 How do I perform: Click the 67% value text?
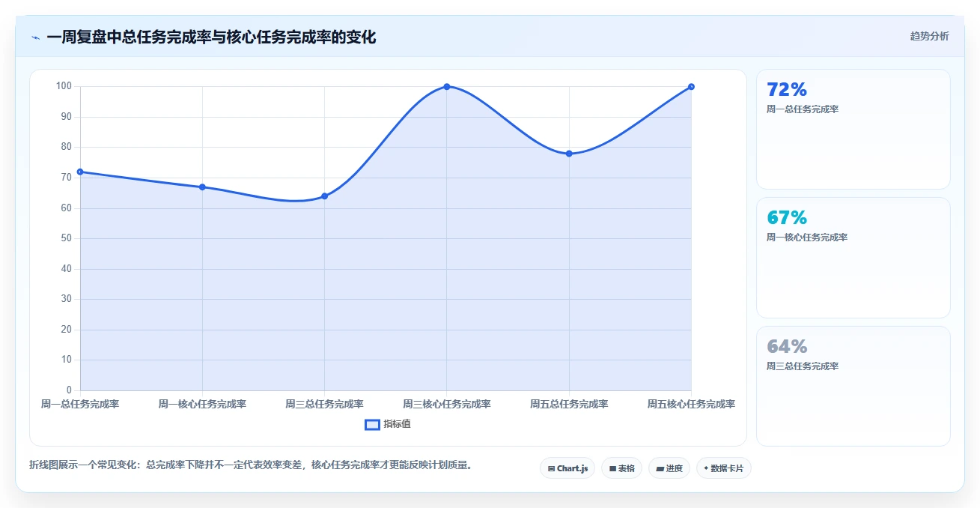click(x=787, y=218)
